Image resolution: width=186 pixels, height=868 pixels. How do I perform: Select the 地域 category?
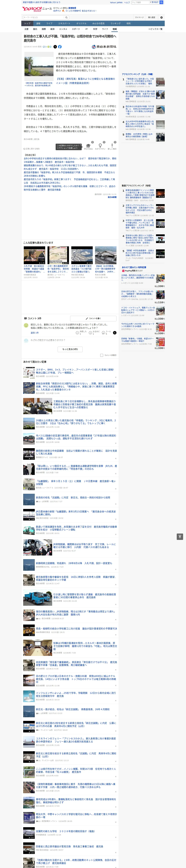[115, 29]
